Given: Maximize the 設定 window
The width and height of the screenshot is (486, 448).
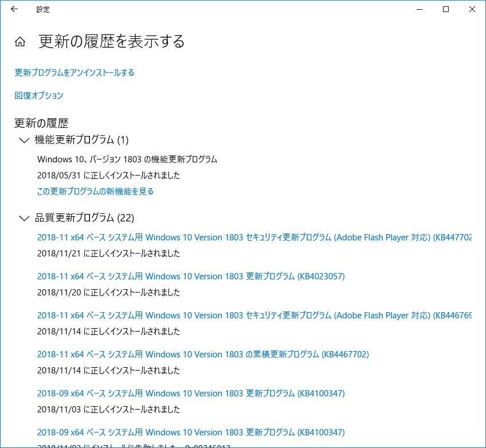Looking at the screenshot, I should [x=445, y=9].
